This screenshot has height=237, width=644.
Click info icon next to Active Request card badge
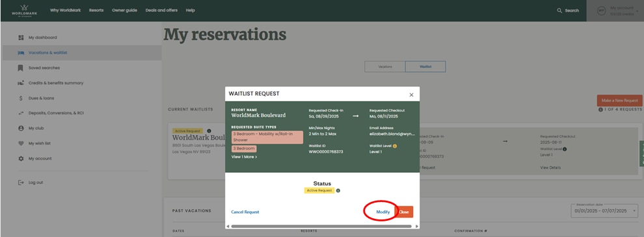point(209,131)
